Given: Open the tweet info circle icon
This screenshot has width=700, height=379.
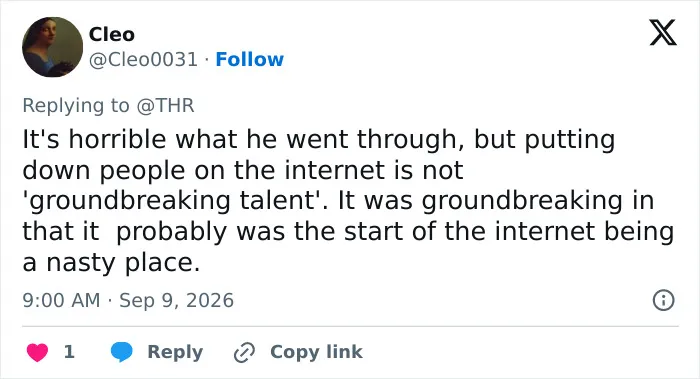Looking at the screenshot, I should (663, 300).
